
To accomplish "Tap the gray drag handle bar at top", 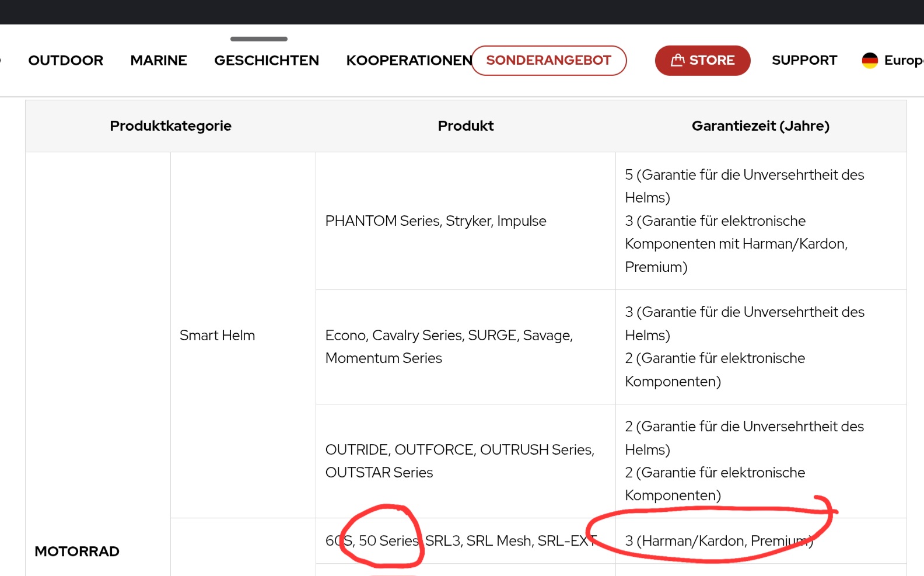I will coord(259,39).
